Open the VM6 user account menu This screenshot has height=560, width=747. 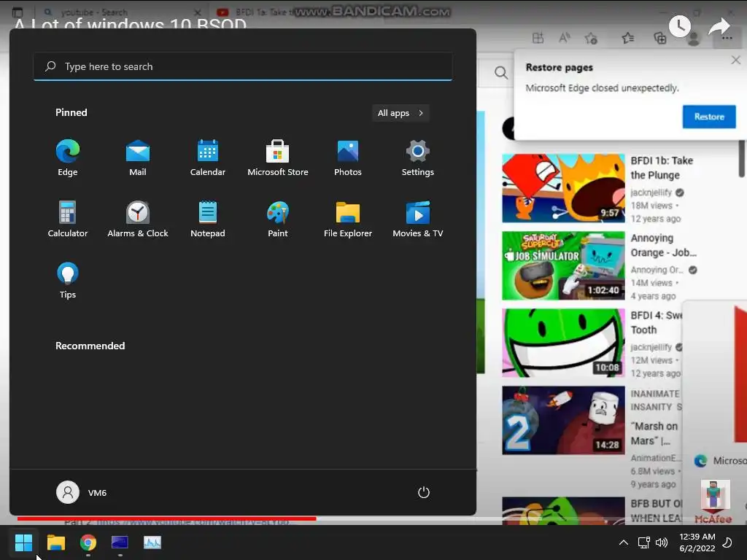click(82, 492)
